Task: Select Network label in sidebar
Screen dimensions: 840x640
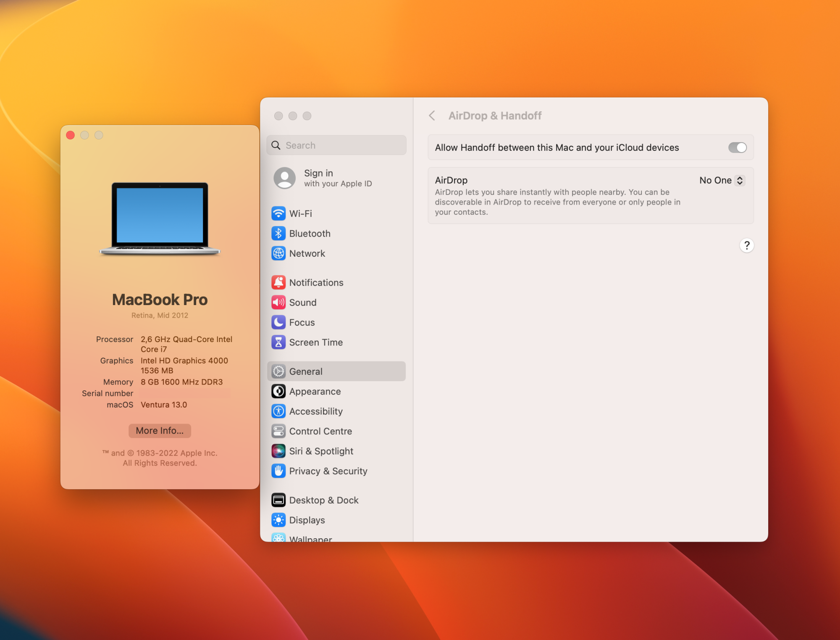Action: click(307, 253)
